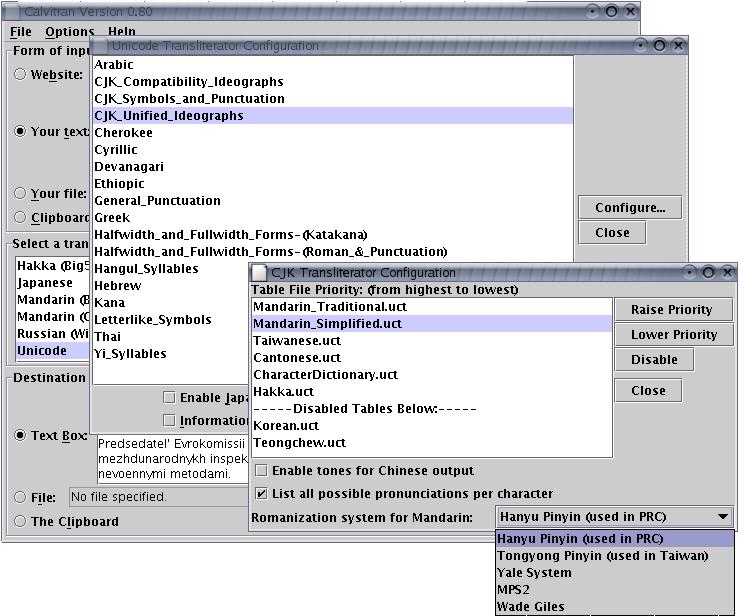Close the CJK Transliterator Configuration window via titlebar

point(727,273)
